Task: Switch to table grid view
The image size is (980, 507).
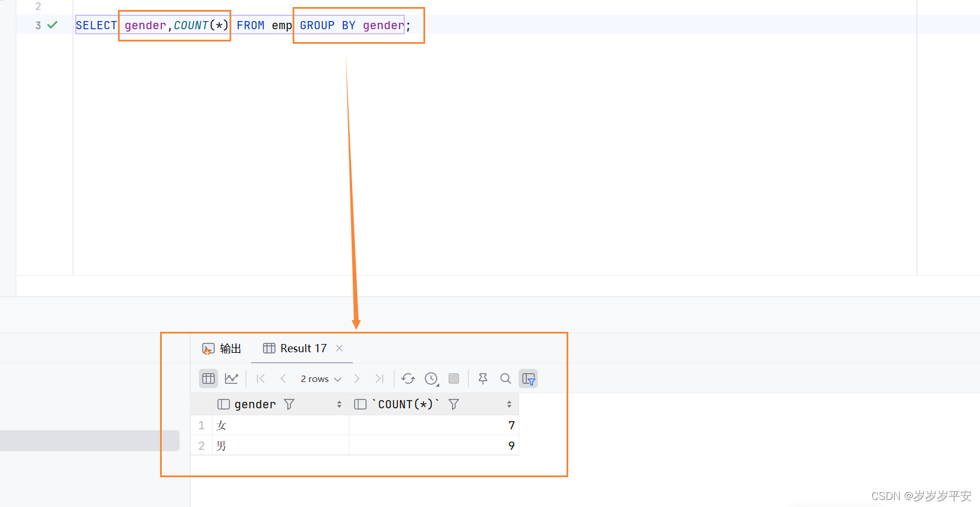Action: 208,378
